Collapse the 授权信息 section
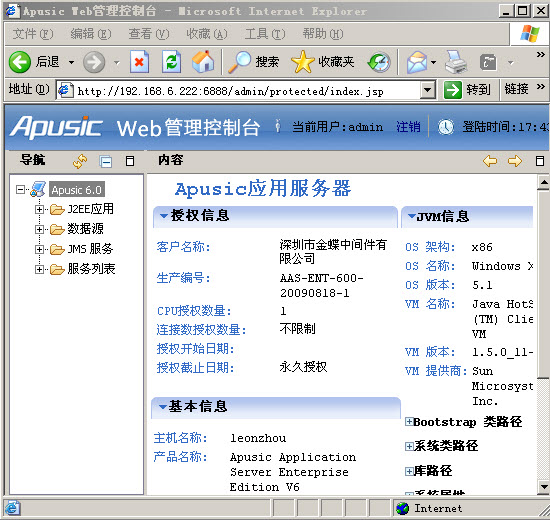The height and width of the screenshot is (520, 550). pyautogui.click(x=163, y=216)
